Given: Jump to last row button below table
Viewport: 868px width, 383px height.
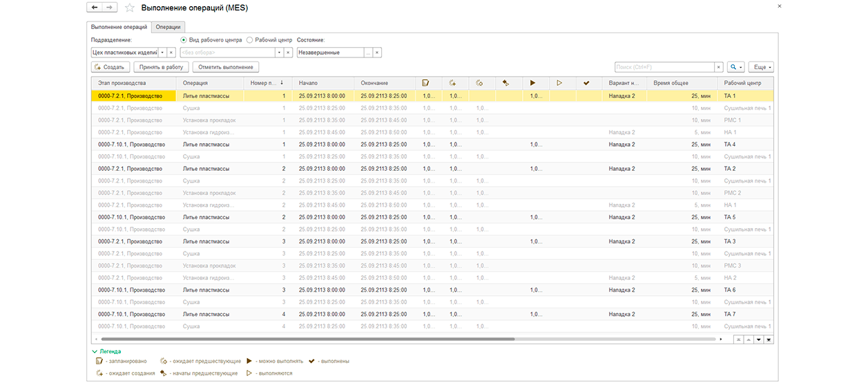Looking at the screenshot, I should [769, 339].
